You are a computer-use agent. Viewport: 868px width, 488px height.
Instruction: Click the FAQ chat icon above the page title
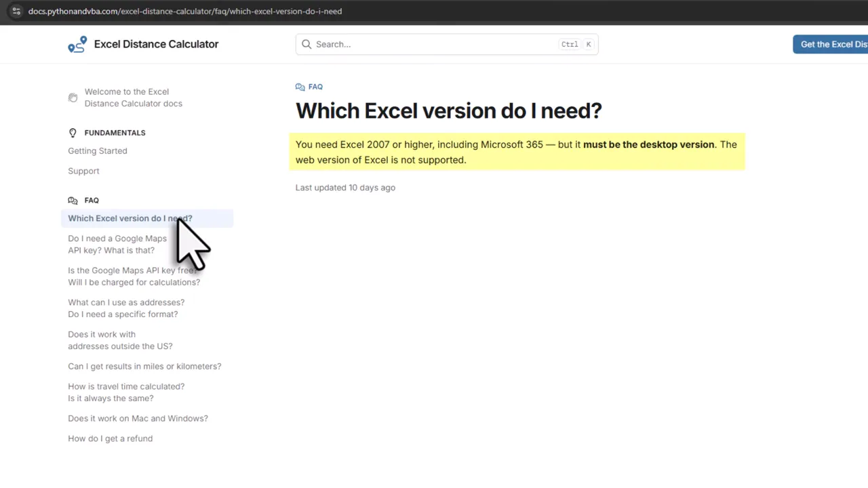[x=300, y=87]
